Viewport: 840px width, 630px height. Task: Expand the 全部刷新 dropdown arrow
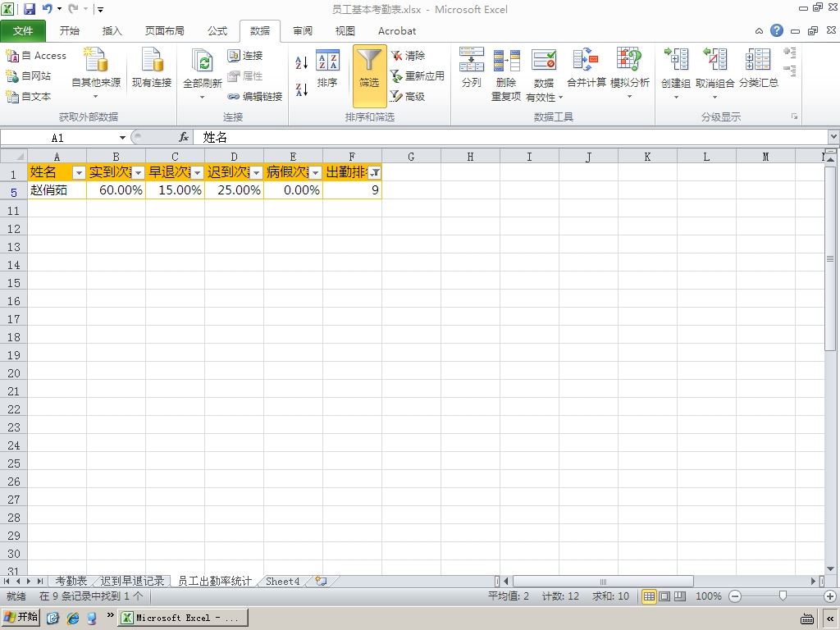203,97
